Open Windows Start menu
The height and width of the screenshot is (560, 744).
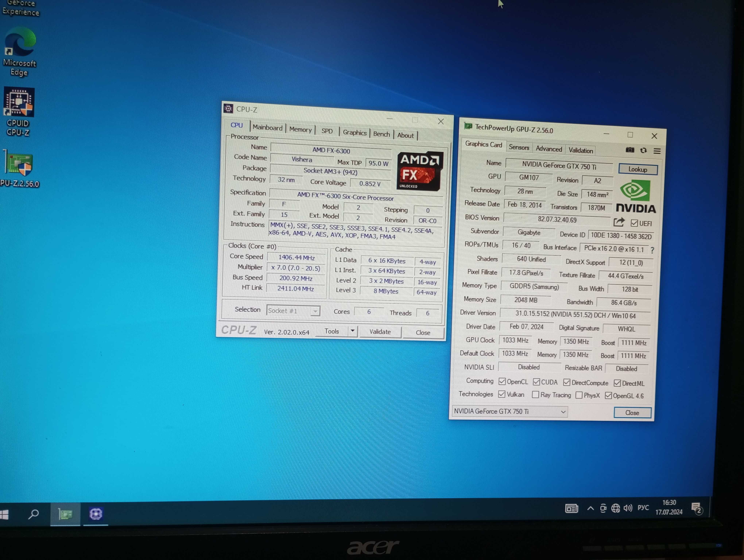(4, 515)
